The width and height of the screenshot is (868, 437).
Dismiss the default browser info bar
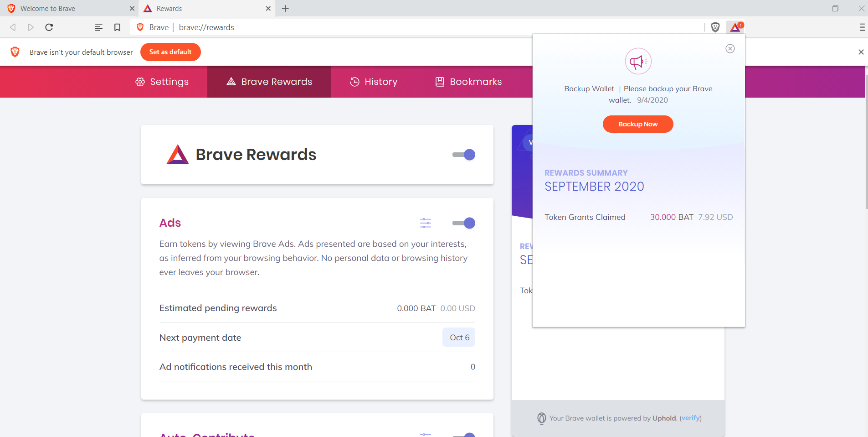[x=861, y=52]
